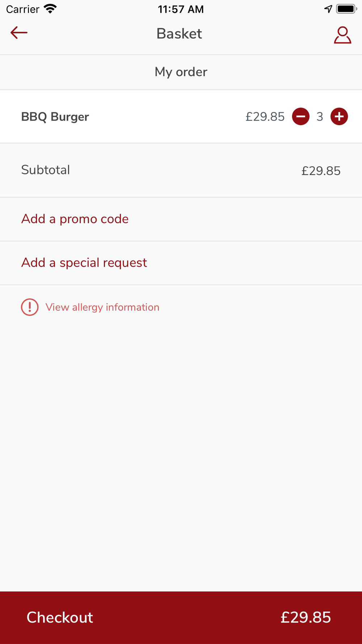Image resolution: width=362 pixels, height=644 pixels.
Task: Open View allergy information link
Action: click(102, 308)
